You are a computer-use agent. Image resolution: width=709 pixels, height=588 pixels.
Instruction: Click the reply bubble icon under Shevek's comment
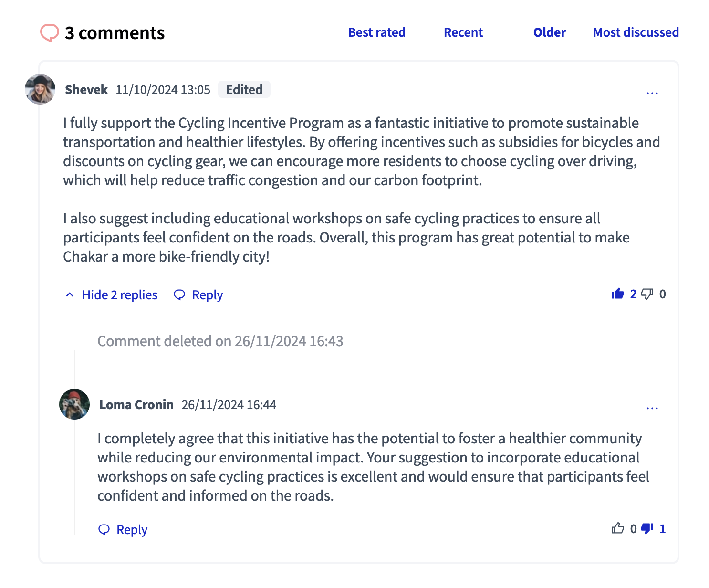(179, 294)
